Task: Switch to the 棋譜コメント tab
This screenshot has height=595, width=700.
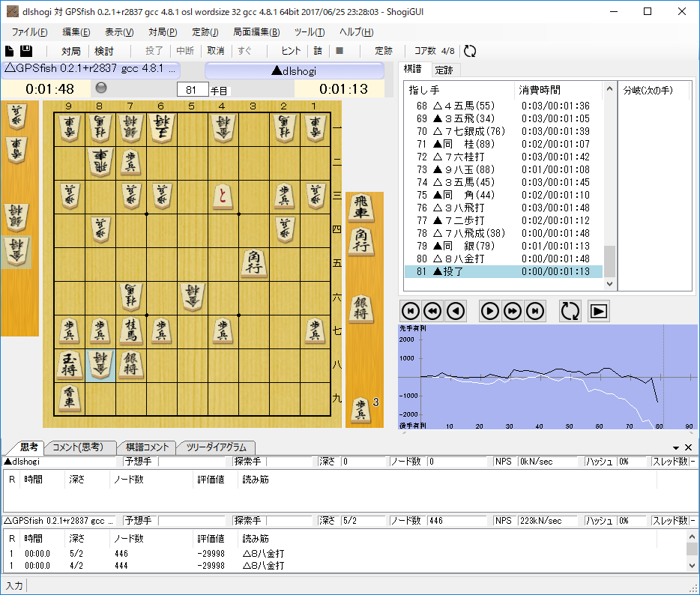Action: click(x=147, y=447)
